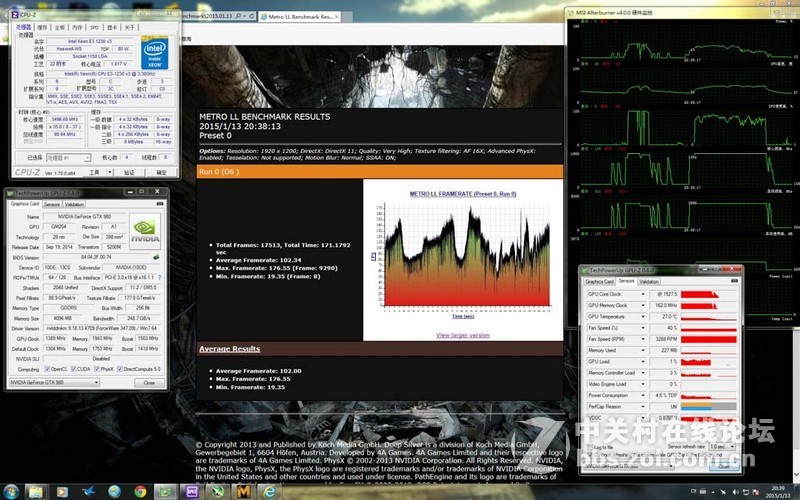
Task: Expand Power Consumption sensor dropdown
Action: pos(643,395)
